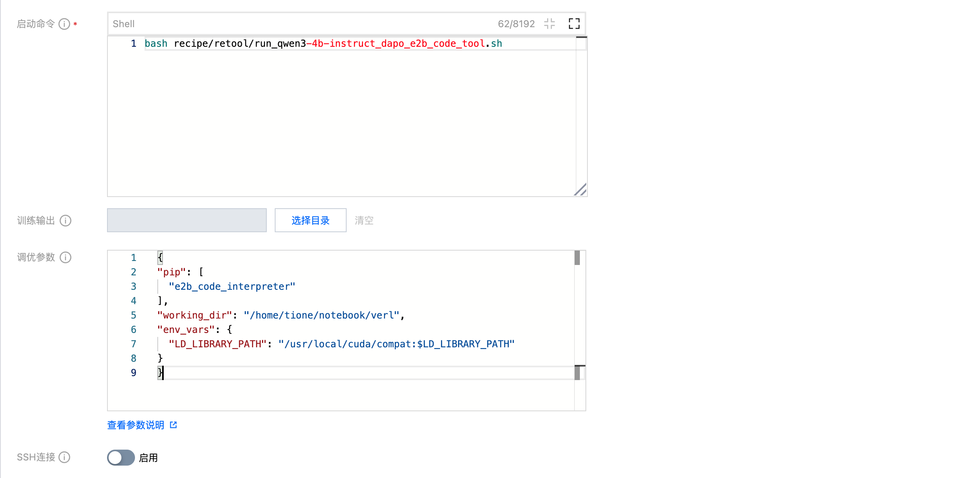Click the 选择目录 button

[310, 220]
